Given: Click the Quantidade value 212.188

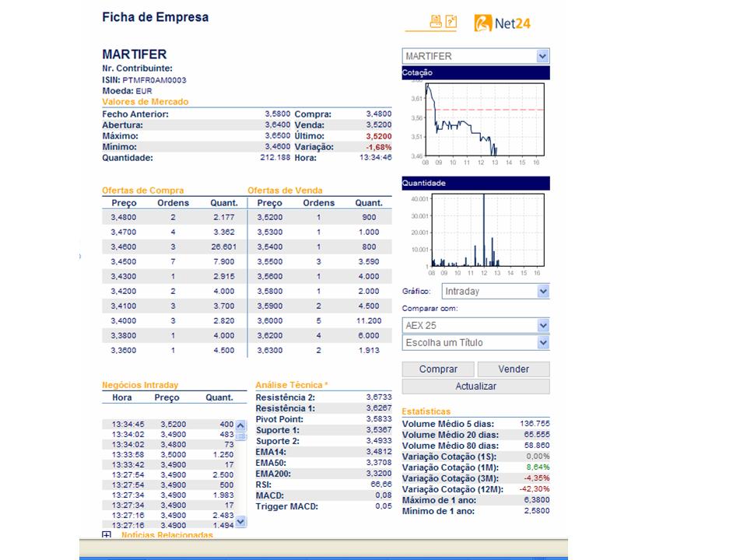Looking at the screenshot, I should point(275,158).
